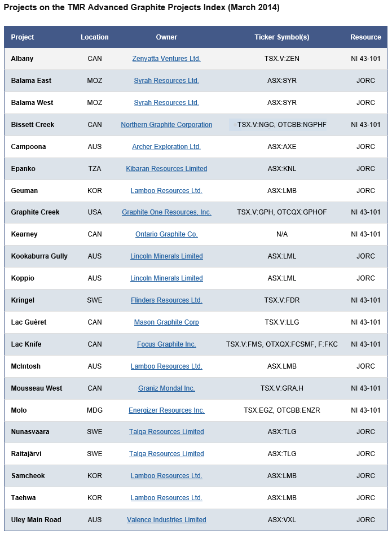Viewport: 392px width, 534px height.
Task: Open the Flinders Resources Ltd. link
Action: [x=166, y=300]
